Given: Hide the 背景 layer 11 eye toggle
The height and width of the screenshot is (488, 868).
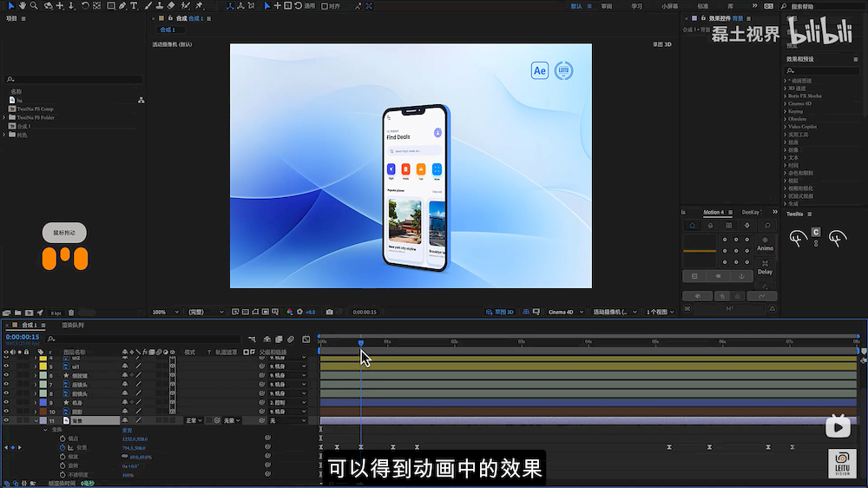Looking at the screenshot, I should click(6, 420).
